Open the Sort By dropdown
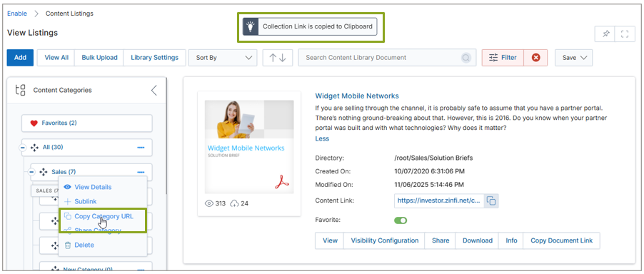This screenshot has width=644, height=274. point(223,58)
